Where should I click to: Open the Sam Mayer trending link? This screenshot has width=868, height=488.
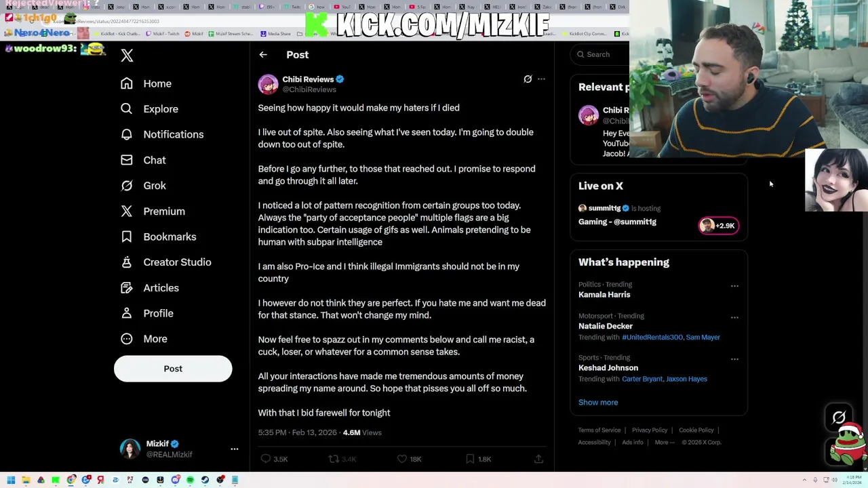(703, 337)
